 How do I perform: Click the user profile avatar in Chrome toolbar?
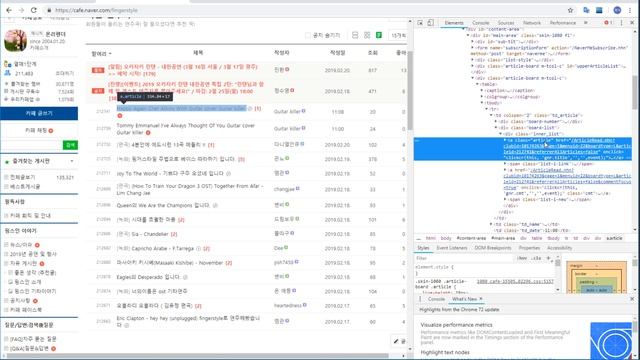[x=617, y=10]
